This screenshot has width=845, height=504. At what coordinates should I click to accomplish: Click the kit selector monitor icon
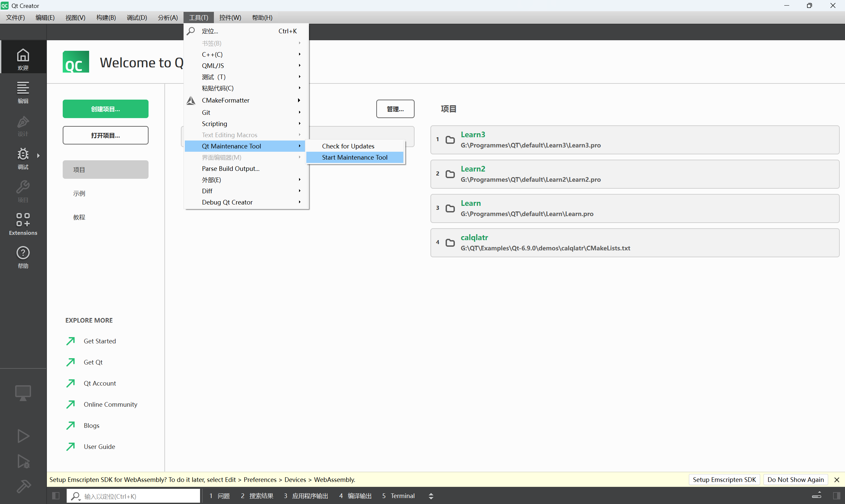23,393
